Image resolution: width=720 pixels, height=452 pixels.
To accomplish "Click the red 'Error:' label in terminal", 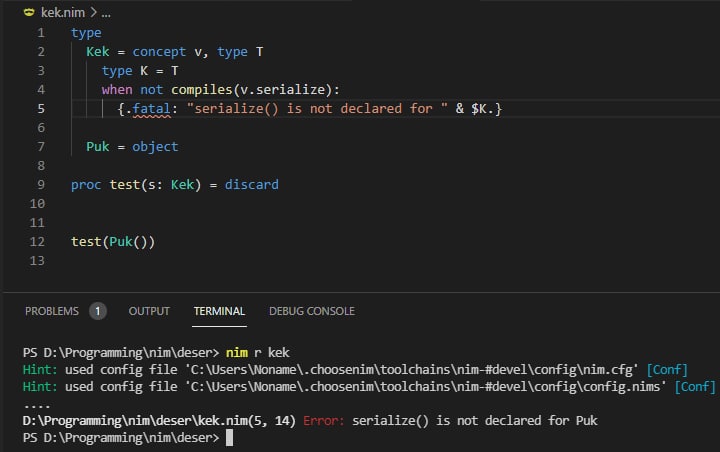I will click(324, 420).
